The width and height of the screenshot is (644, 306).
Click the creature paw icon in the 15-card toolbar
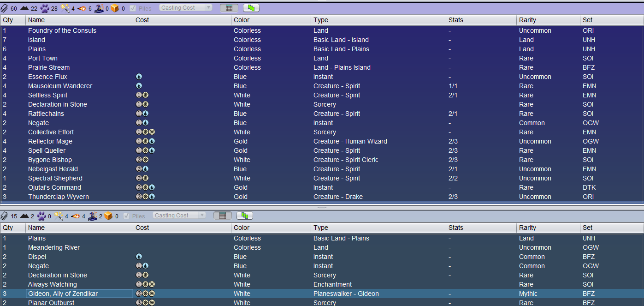pyautogui.click(x=41, y=216)
